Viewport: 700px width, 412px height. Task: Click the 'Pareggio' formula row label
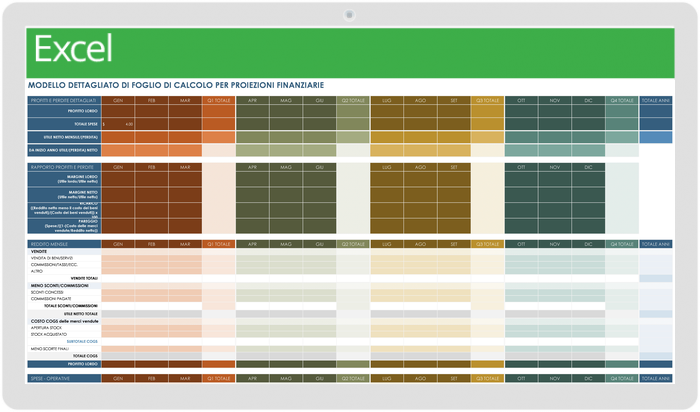click(64, 226)
